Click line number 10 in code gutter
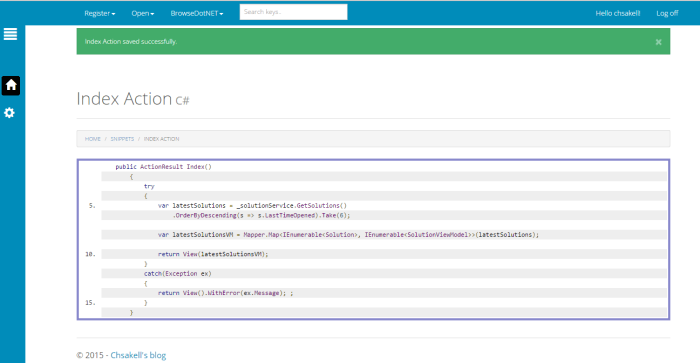 pos(90,254)
